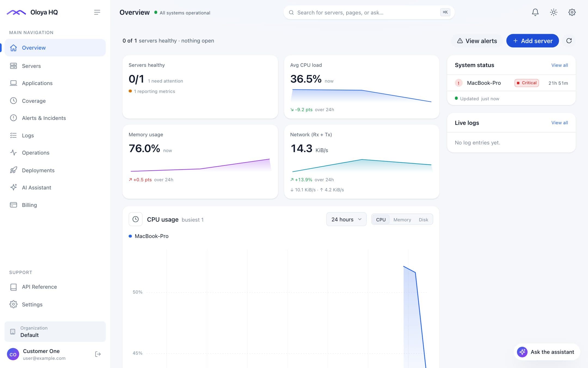
Task: Click the View alerts button
Action: click(x=477, y=41)
